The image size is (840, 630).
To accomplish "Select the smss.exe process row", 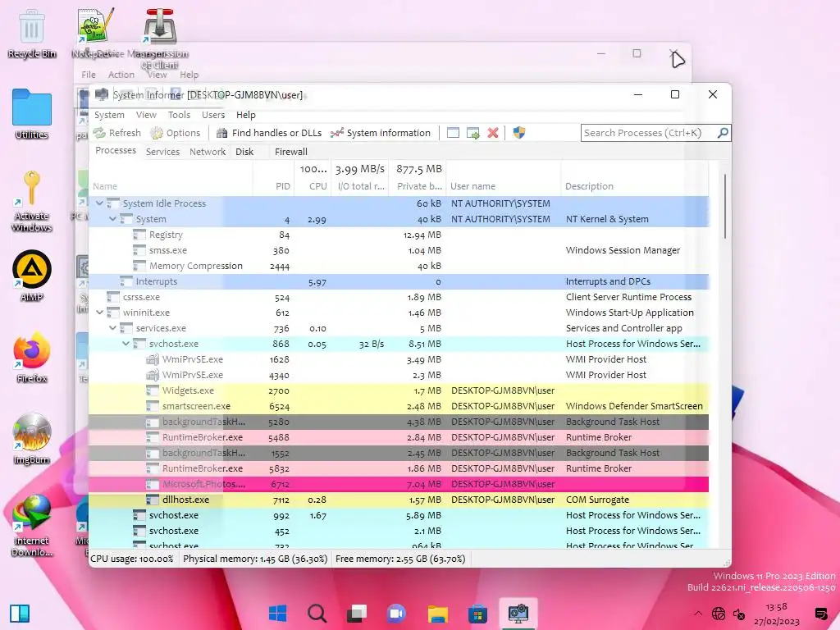I will [399, 250].
